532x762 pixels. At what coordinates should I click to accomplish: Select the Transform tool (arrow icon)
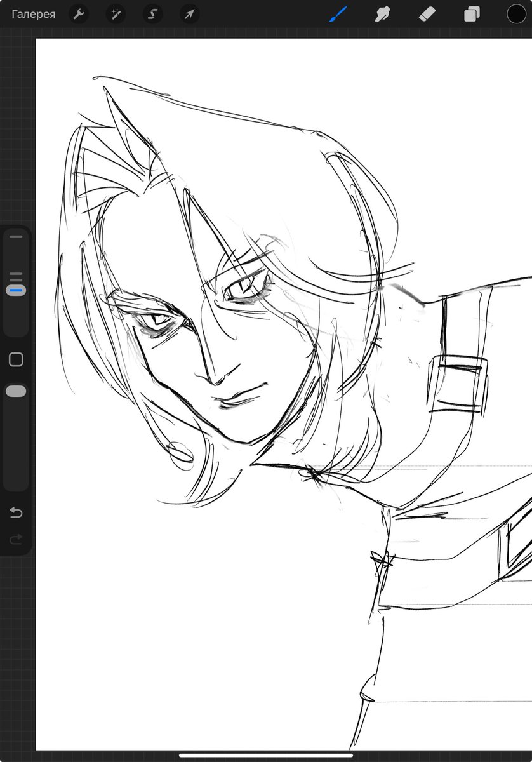189,14
